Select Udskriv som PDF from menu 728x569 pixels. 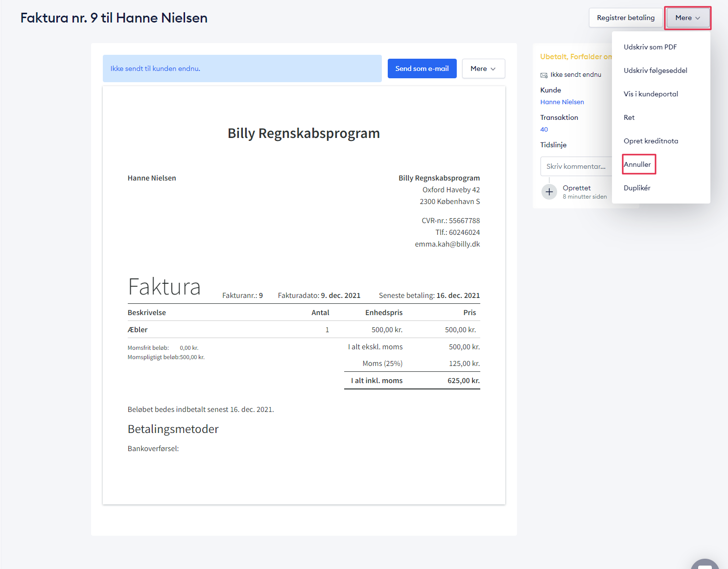pos(650,47)
